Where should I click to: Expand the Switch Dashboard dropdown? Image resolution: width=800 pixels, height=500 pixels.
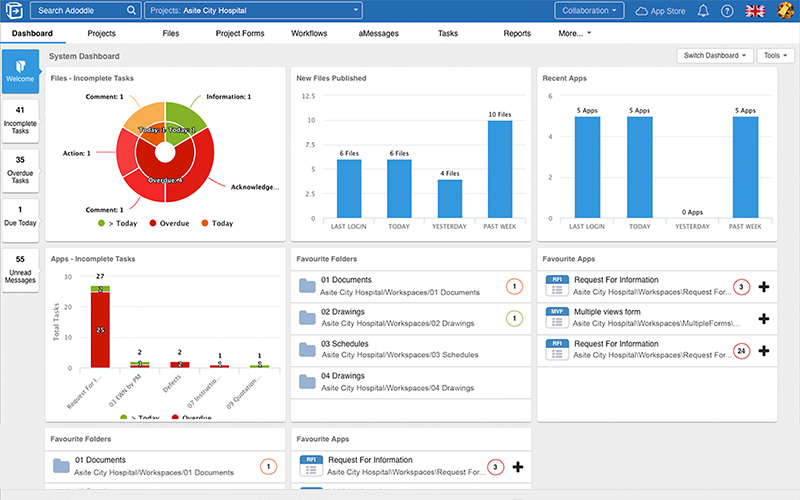pyautogui.click(x=715, y=56)
